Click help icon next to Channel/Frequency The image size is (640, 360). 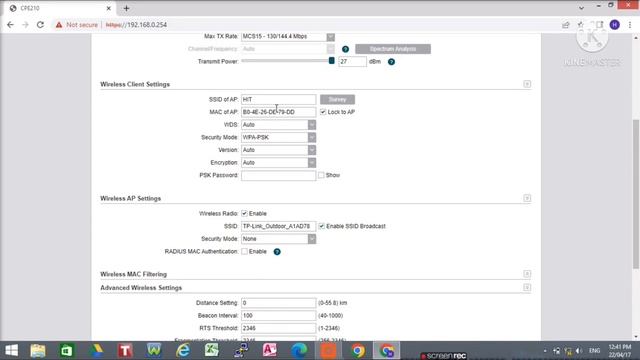tap(345, 49)
